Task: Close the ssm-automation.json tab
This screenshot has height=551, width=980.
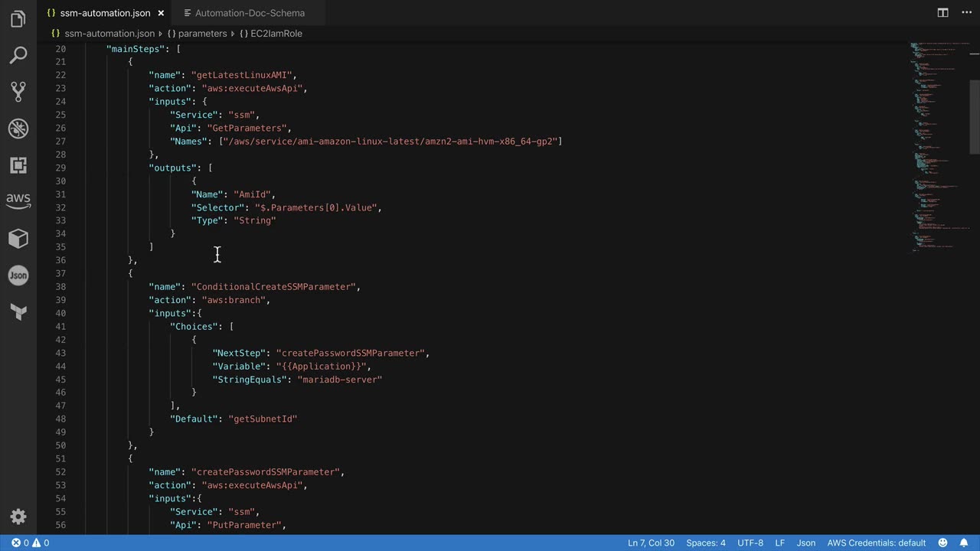Action: tap(161, 13)
